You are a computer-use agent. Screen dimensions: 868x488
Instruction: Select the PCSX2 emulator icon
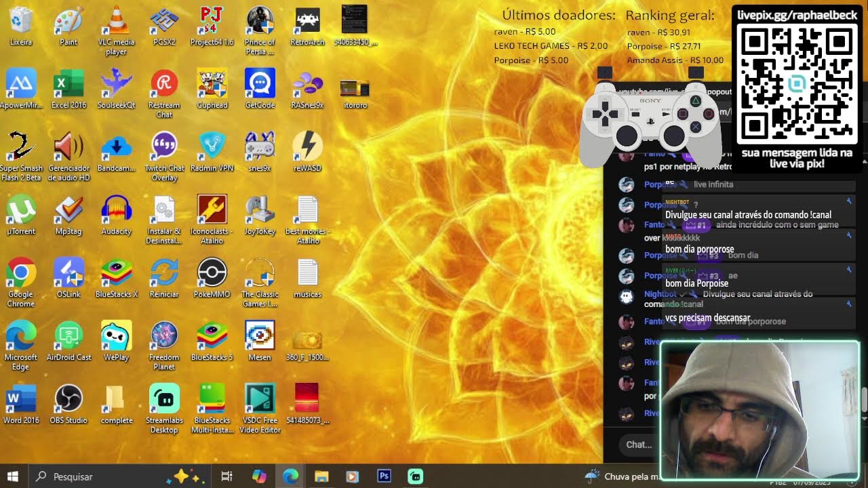pyautogui.click(x=164, y=26)
